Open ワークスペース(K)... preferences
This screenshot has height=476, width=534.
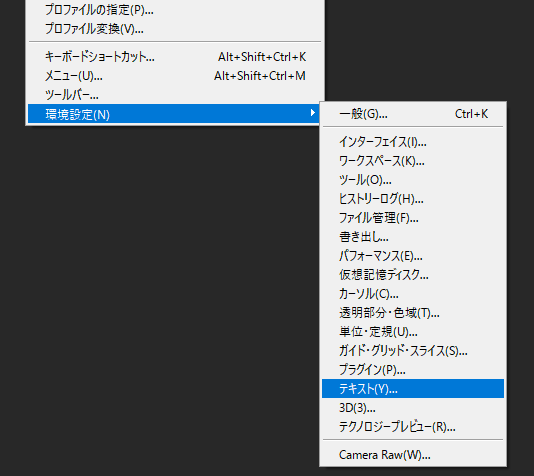tap(413, 161)
